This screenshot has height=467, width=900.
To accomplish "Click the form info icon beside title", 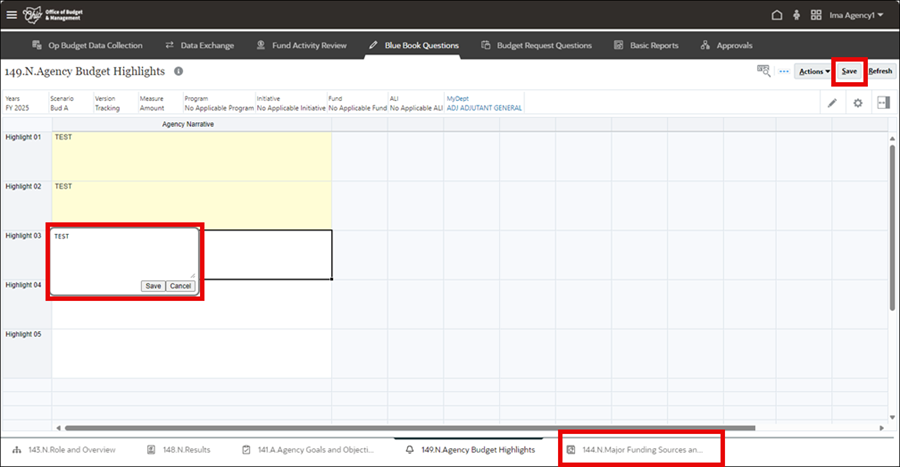I will (179, 72).
